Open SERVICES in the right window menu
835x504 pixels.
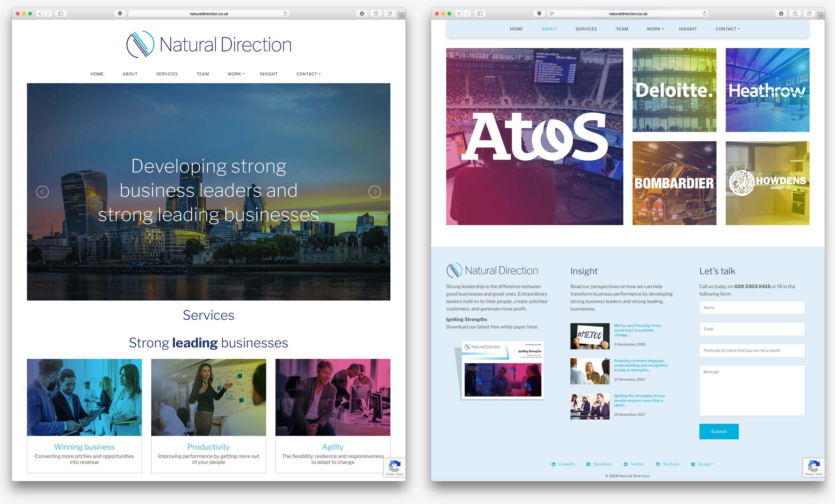click(x=586, y=29)
